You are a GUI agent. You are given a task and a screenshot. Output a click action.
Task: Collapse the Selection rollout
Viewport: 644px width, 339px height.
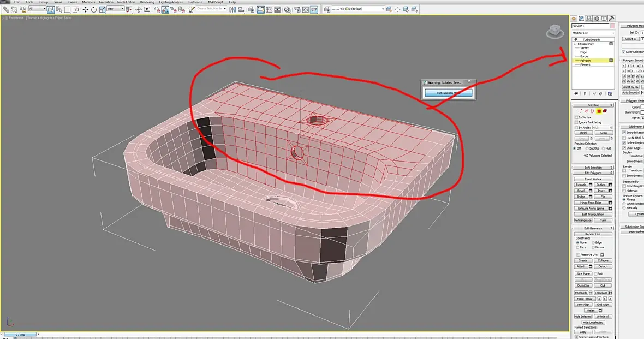coord(593,105)
